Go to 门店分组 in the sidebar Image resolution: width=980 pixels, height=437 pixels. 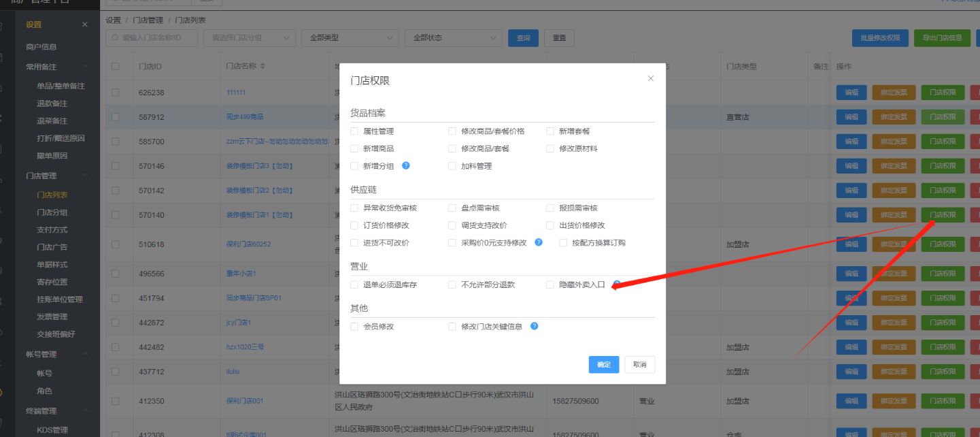click(52, 212)
